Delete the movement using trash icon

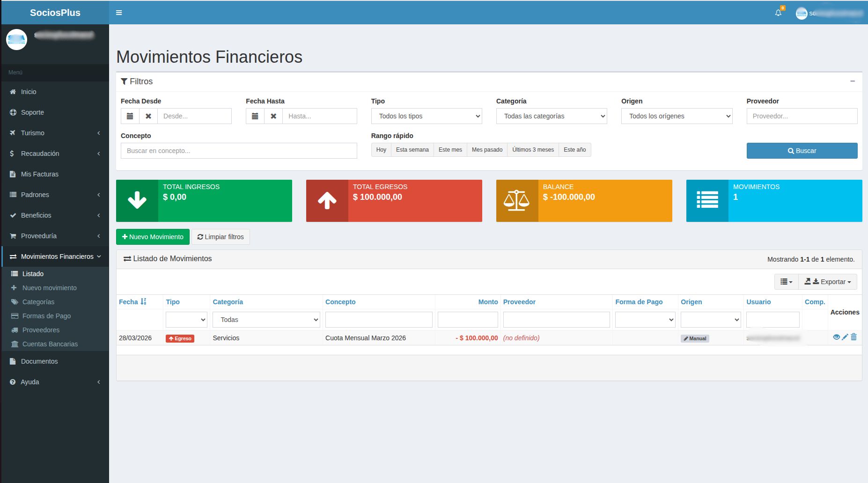pos(853,337)
